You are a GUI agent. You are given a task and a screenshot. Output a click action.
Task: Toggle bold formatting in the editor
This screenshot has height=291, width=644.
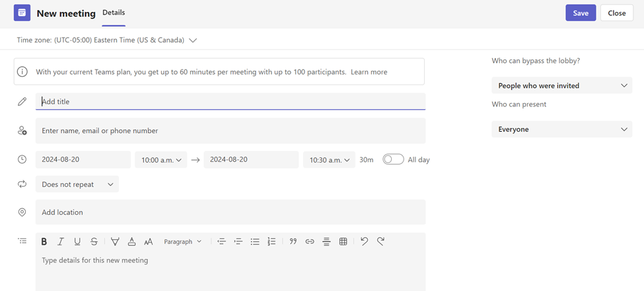pos(44,242)
